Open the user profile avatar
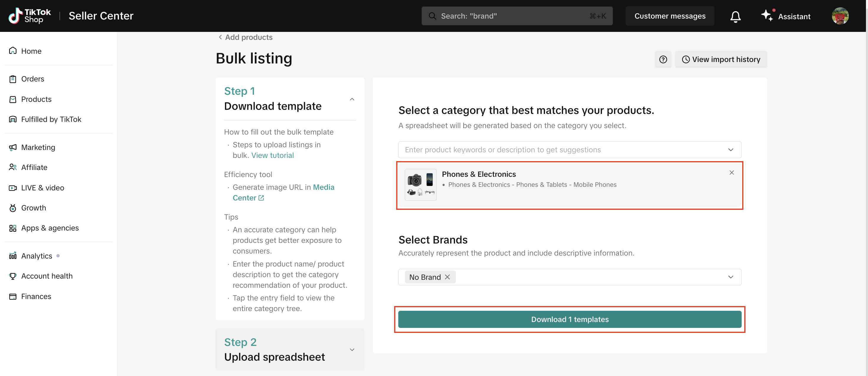Viewport: 868px width, 376px height. pos(840,16)
